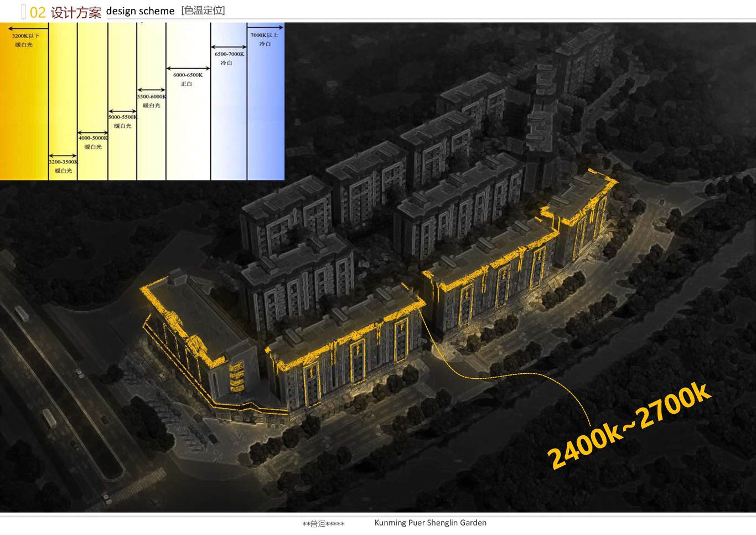This screenshot has width=756, height=535.
Task: Select the "4000-5000K" range label
Action: tap(93, 138)
